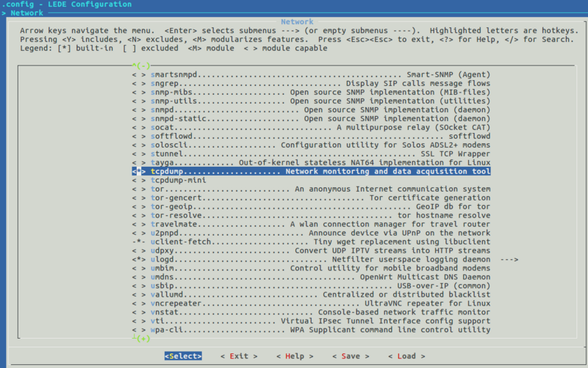Viewport: 588px width, 368px height.
Task: Toggle the selected tcpdump package marker
Action: pyautogui.click(x=139, y=171)
